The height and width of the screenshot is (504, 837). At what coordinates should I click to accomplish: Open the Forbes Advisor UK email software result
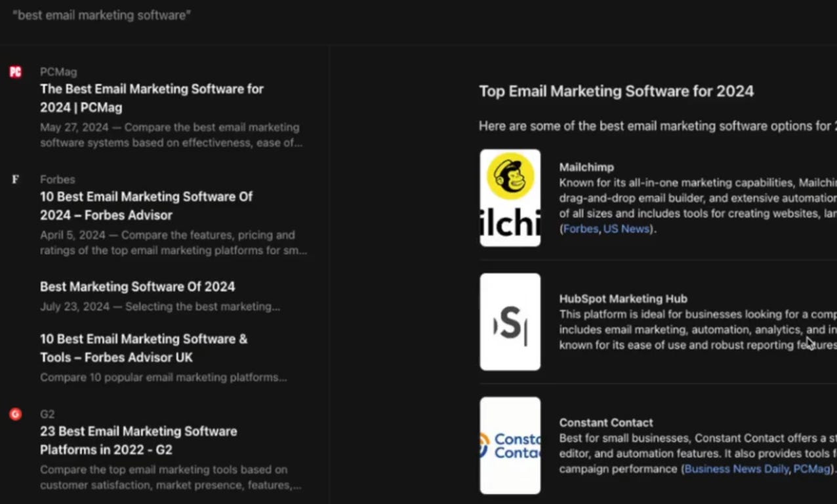pos(144,348)
